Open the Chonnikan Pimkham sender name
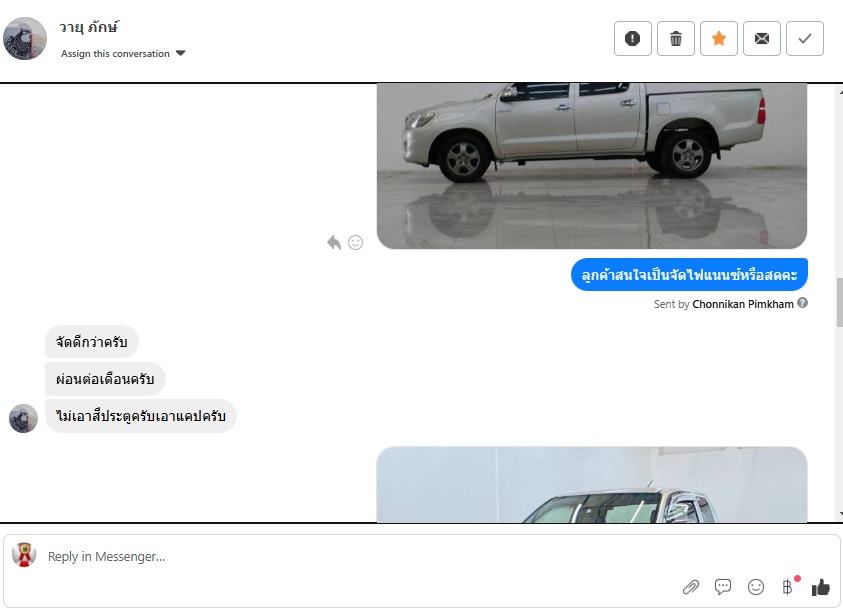 click(742, 304)
